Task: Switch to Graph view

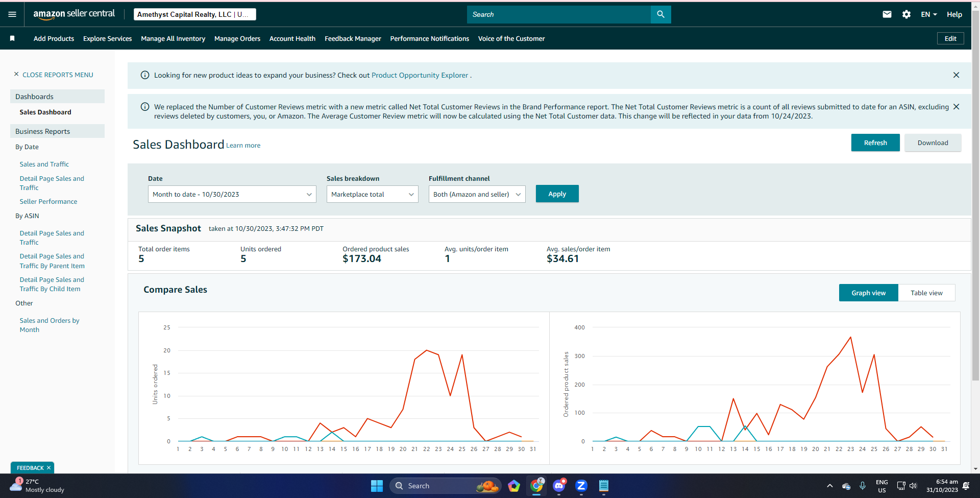Action: click(x=869, y=293)
